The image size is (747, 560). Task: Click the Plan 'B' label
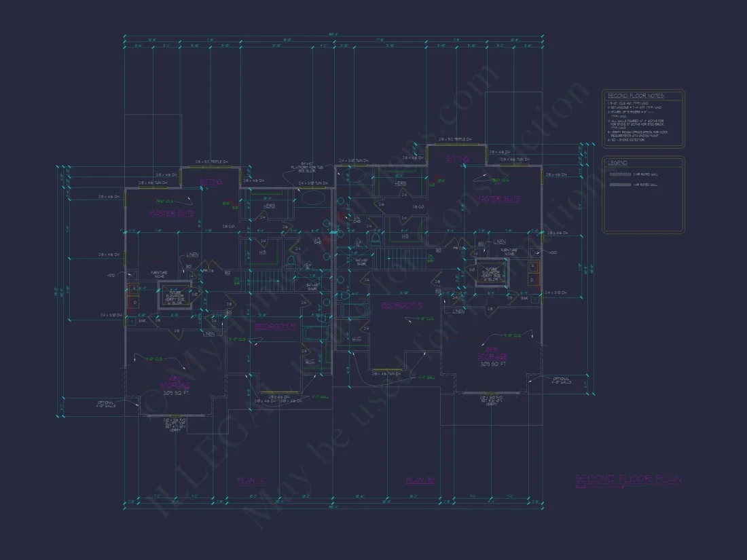(420, 481)
